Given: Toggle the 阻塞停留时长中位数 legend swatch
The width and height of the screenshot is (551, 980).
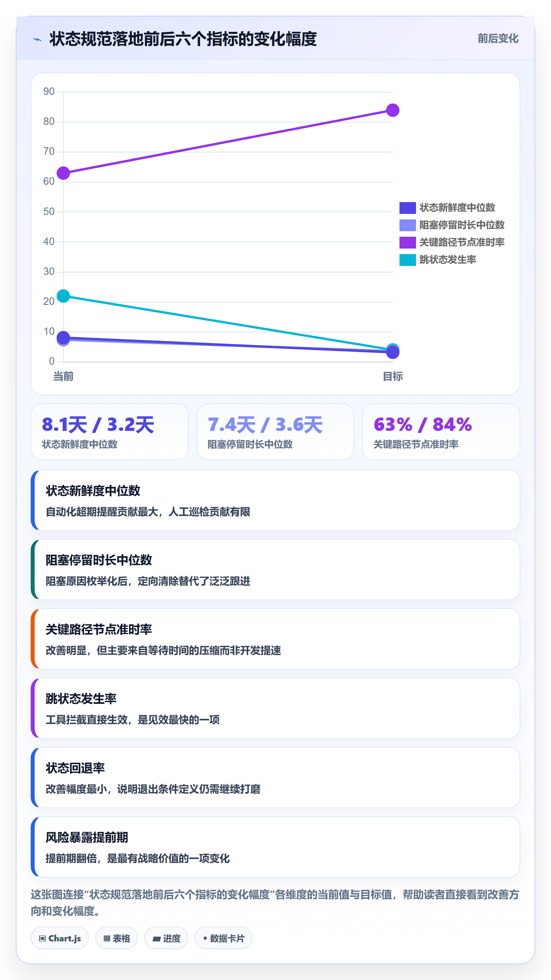Looking at the screenshot, I should [x=407, y=225].
